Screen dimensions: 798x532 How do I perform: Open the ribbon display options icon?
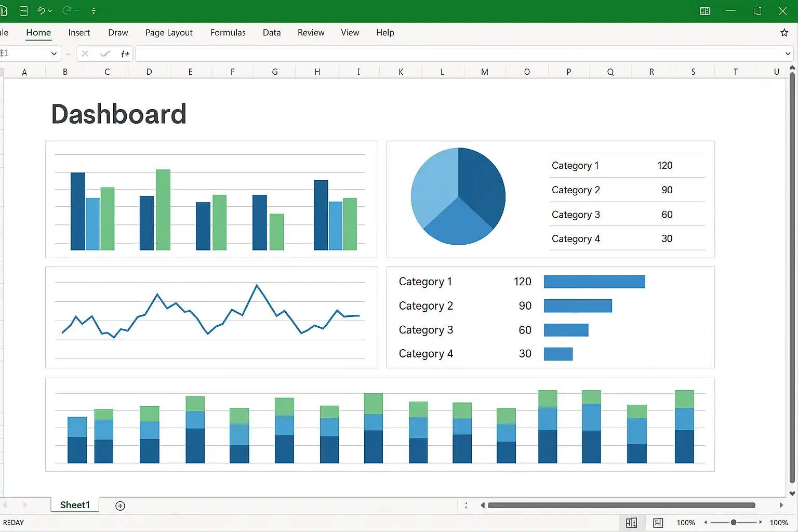point(704,11)
